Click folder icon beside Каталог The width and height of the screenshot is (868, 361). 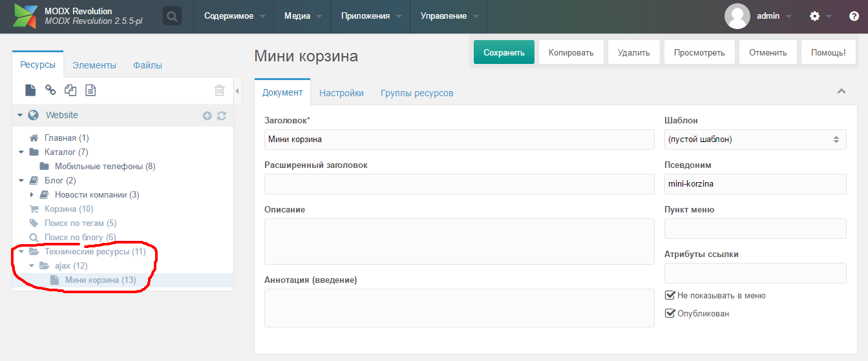[x=34, y=152]
